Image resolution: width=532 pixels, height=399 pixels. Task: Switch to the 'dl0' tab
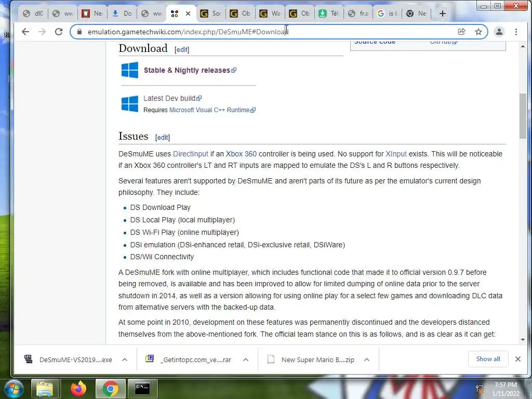click(x=33, y=14)
